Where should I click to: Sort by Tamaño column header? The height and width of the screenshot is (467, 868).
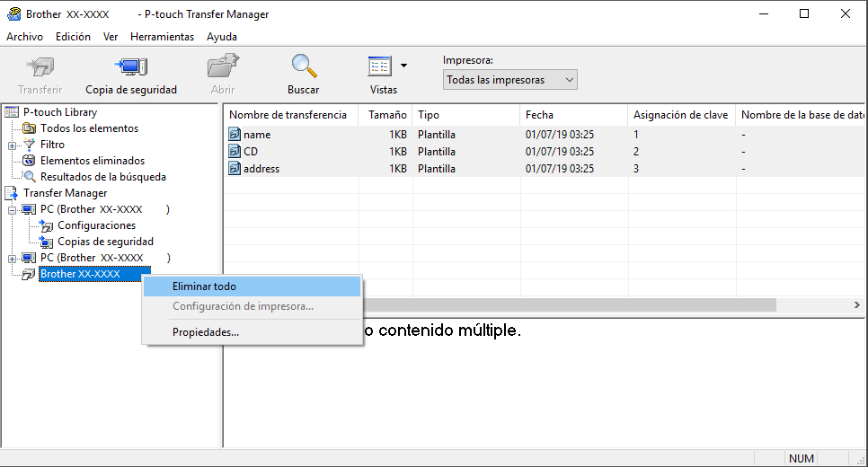[x=385, y=115]
